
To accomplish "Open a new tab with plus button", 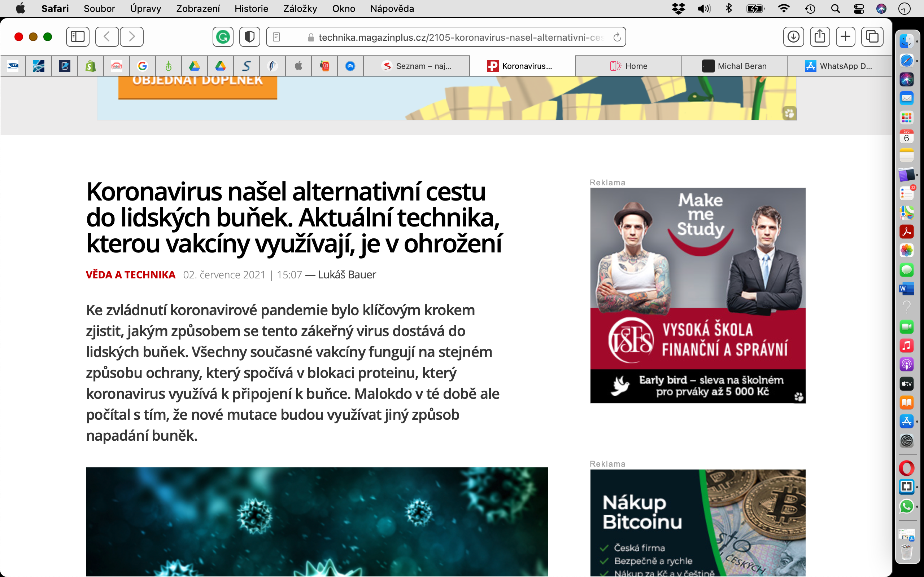I will pos(846,37).
